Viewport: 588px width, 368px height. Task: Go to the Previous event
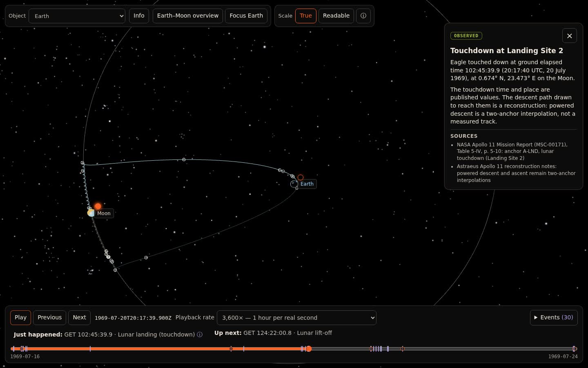49,318
